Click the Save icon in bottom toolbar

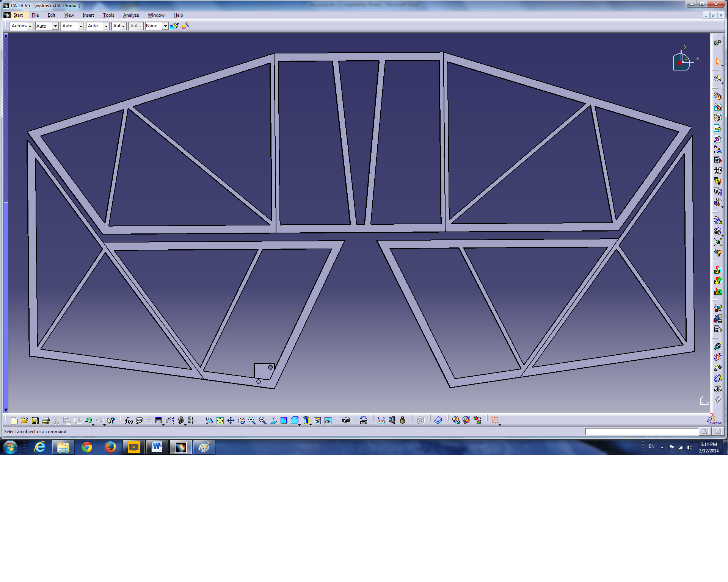pyautogui.click(x=35, y=421)
